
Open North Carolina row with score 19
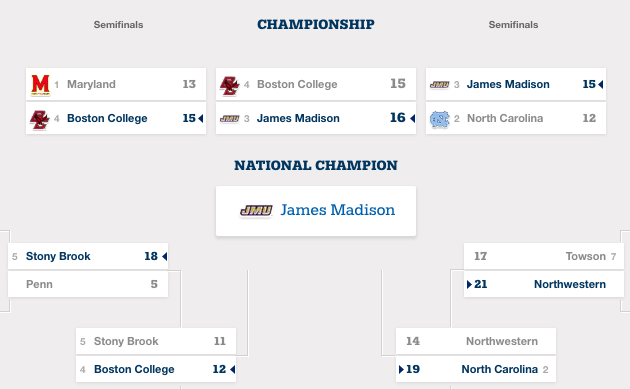(476, 369)
